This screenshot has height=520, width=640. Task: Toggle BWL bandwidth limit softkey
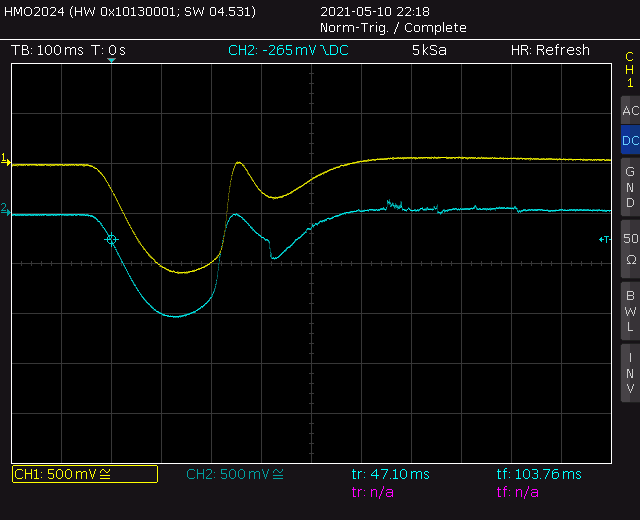pos(630,311)
